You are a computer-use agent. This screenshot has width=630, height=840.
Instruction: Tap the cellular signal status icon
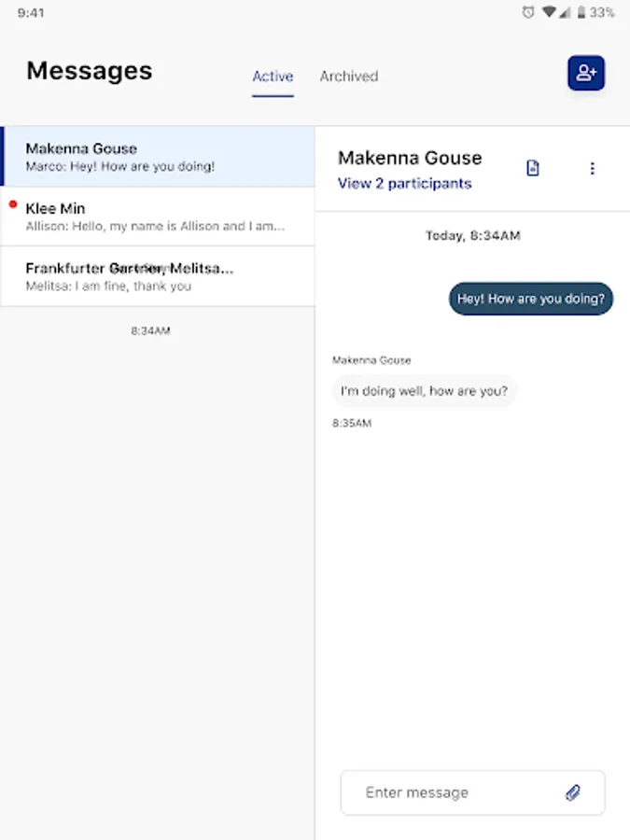click(565, 13)
